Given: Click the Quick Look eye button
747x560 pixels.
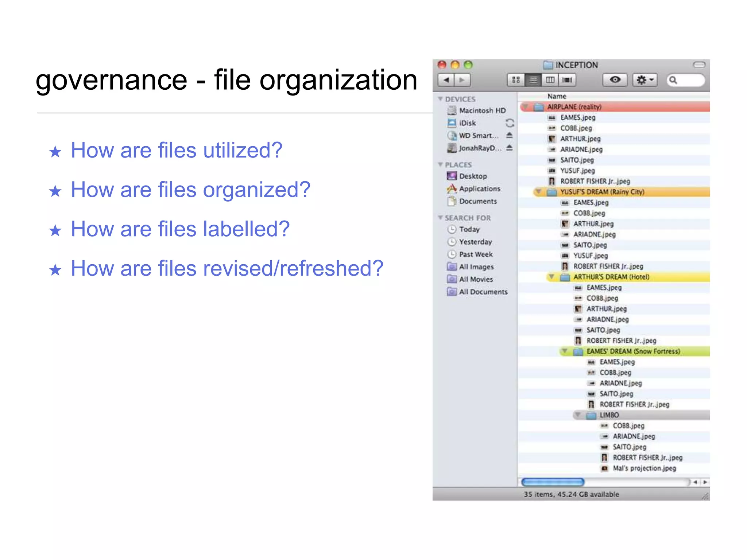Looking at the screenshot, I should tap(615, 80).
